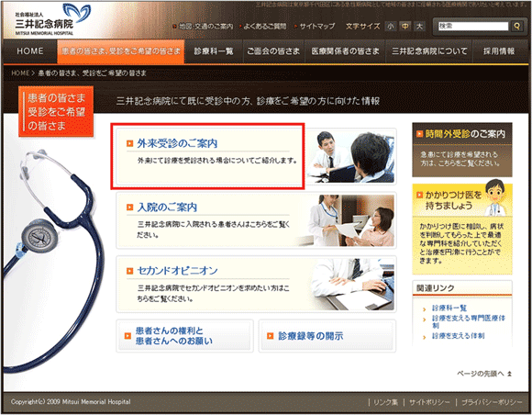Image resolution: width=532 pixels, height=415 pixels.
Task: Click the Mitsui Memorial Hospital logo
Action: (52, 19)
